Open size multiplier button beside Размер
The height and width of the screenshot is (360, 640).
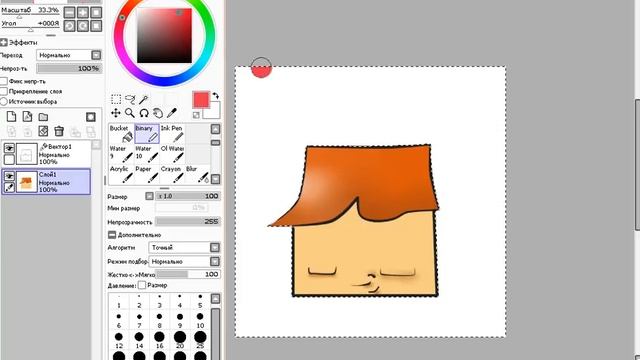click(149, 196)
